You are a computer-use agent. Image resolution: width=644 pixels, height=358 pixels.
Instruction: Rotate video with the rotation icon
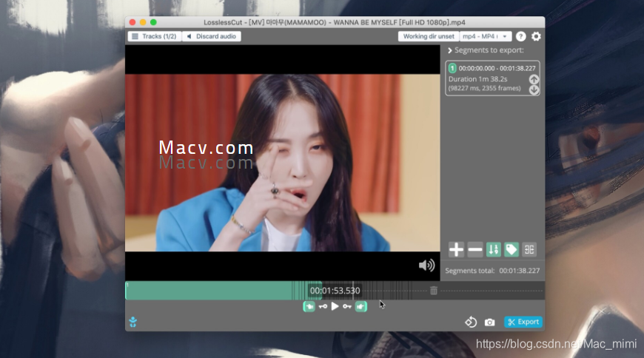[471, 322]
